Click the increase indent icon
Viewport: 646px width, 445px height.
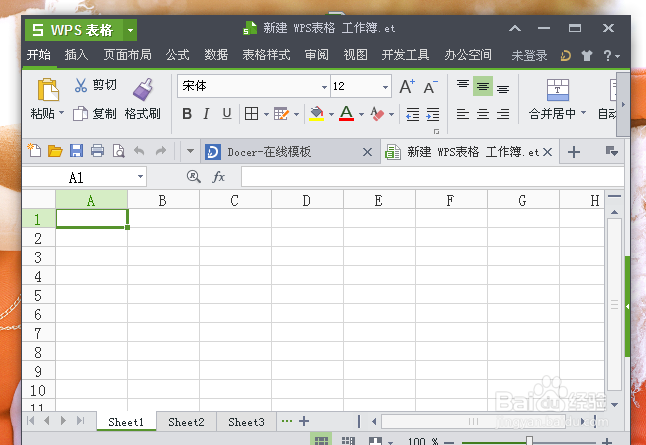click(433, 114)
